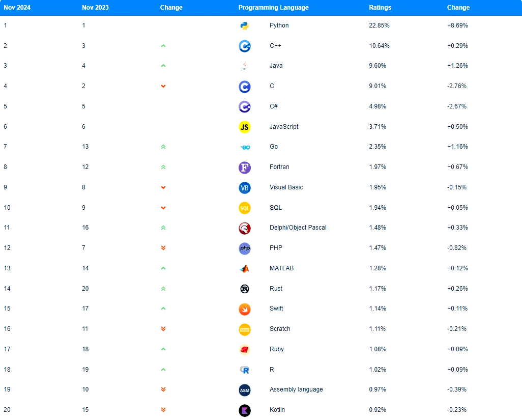Click the C language logo icon

(245, 87)
